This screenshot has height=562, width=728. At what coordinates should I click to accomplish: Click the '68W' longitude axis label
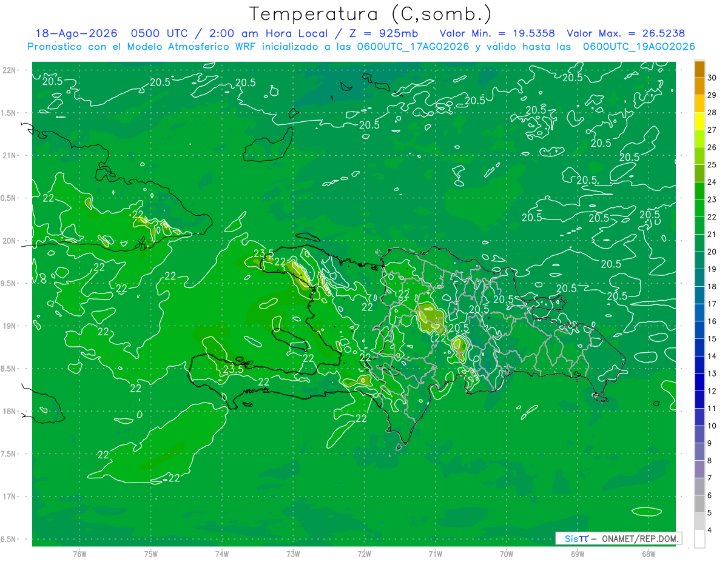(x=649, y=554)
